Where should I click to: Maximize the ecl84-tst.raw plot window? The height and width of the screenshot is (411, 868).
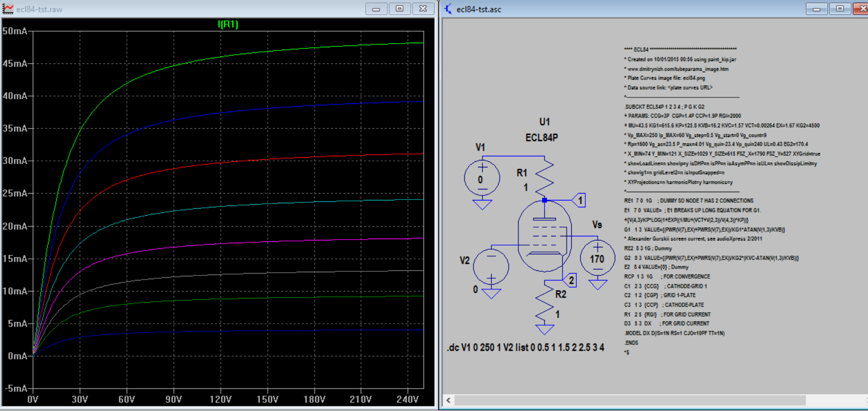click(399, 9)
